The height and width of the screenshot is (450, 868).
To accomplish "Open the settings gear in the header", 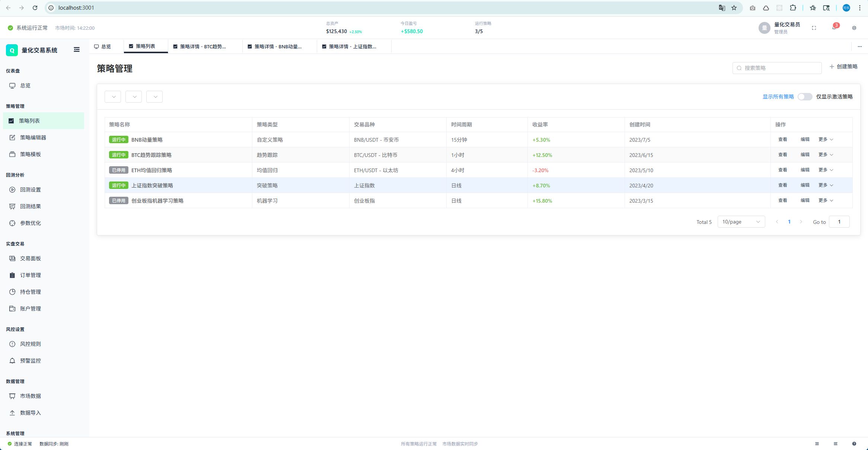I will pyautogui.click(x=854, y=28).
